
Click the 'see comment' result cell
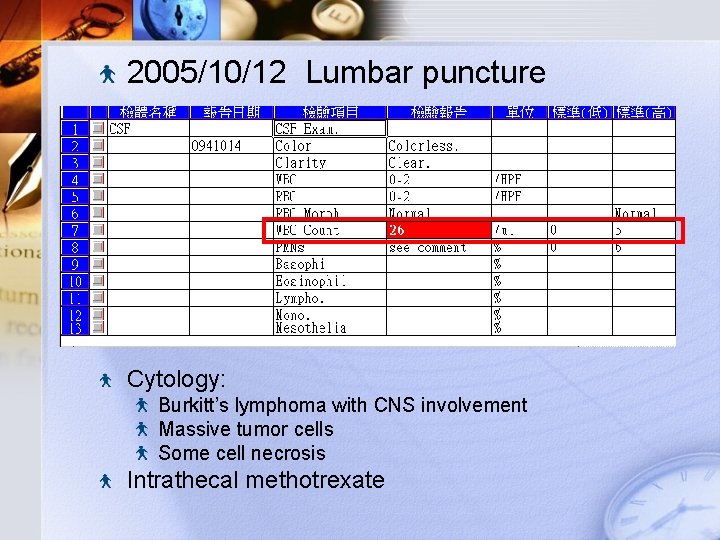[439, 248]
